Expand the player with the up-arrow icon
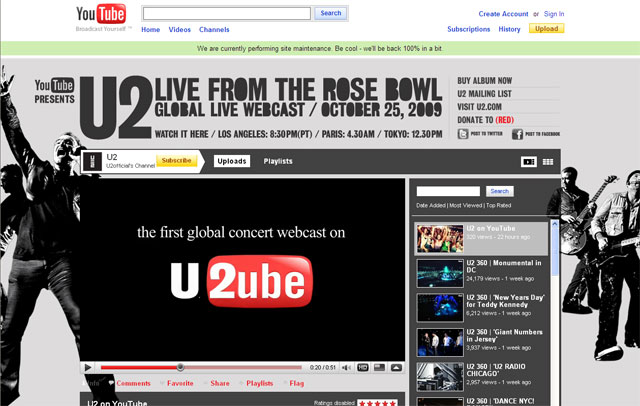Viewport: 640px width, 406px height. pos(396,368)
